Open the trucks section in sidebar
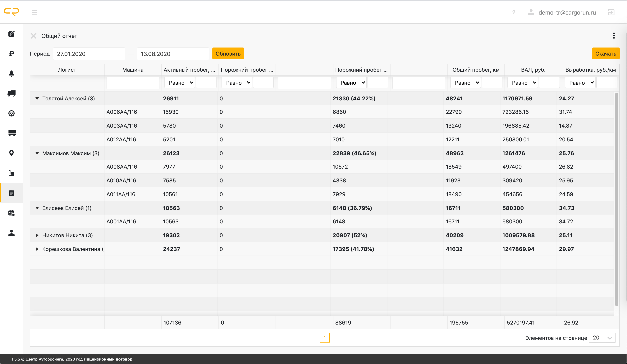The height and width of the screenshot is (364, 627). point(11,93)
